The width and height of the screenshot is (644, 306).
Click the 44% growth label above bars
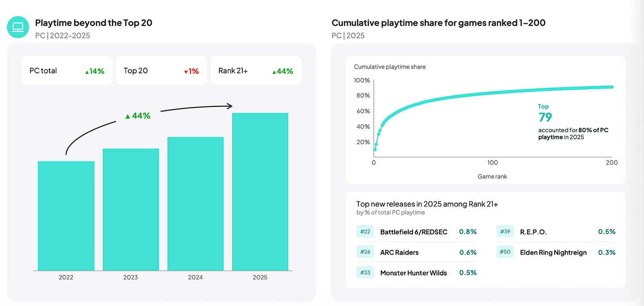pos(138,116)
